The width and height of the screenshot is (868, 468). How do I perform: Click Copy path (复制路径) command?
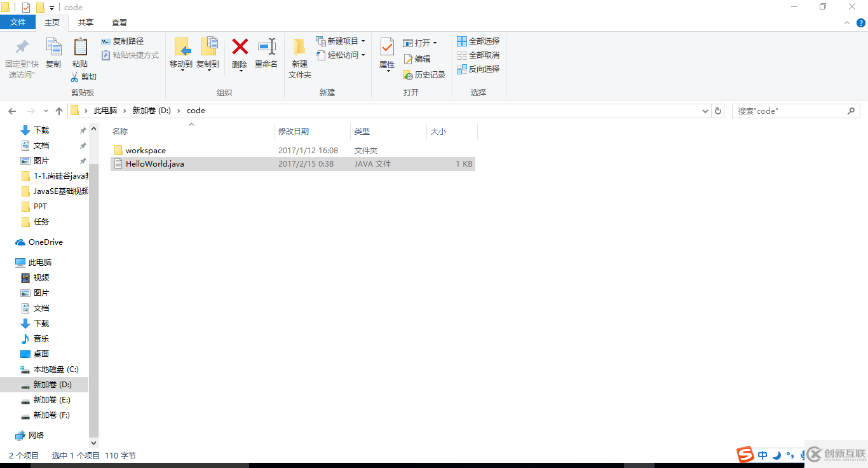click(x=123, y=41)
